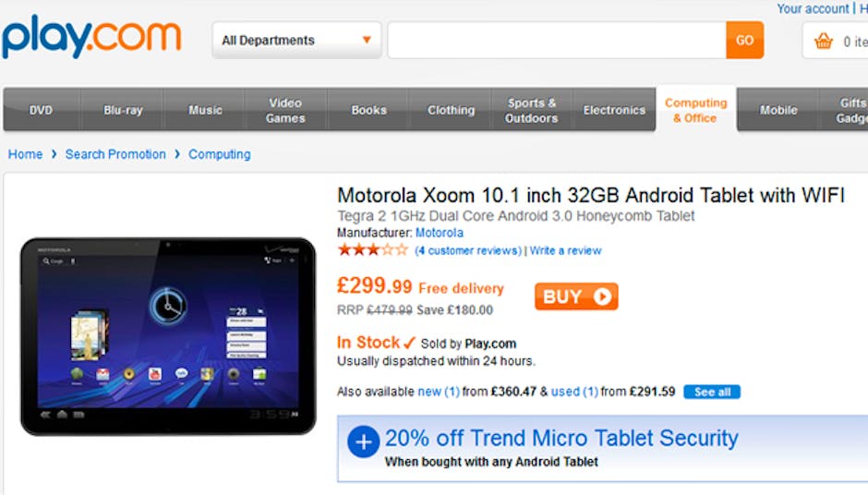Click the blue plus circle icon

coord(363,442)
